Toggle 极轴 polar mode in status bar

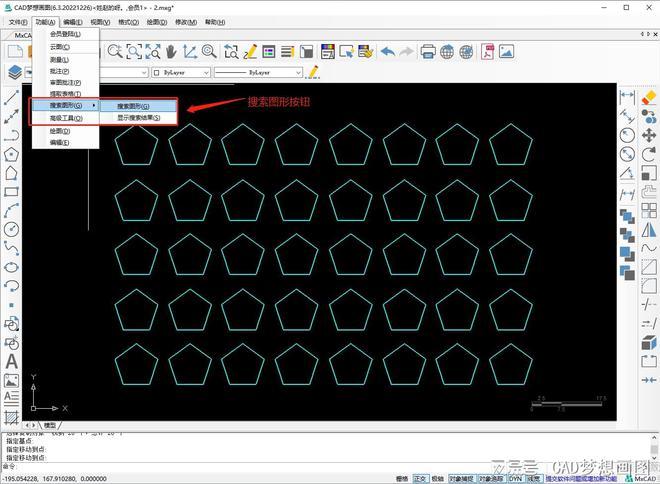pyautogui.click(x=438, y=479)
